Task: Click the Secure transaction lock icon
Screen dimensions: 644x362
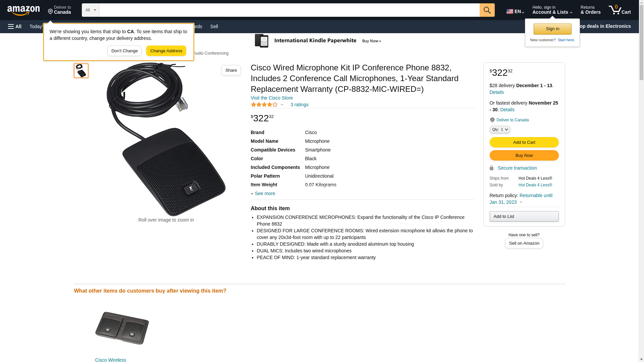Action: click(x=492, y=168)
